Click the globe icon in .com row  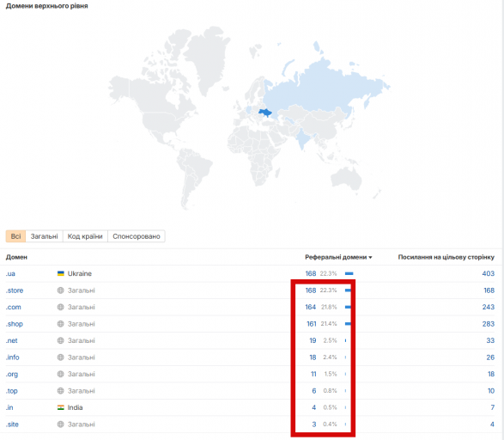click(60, 307)
